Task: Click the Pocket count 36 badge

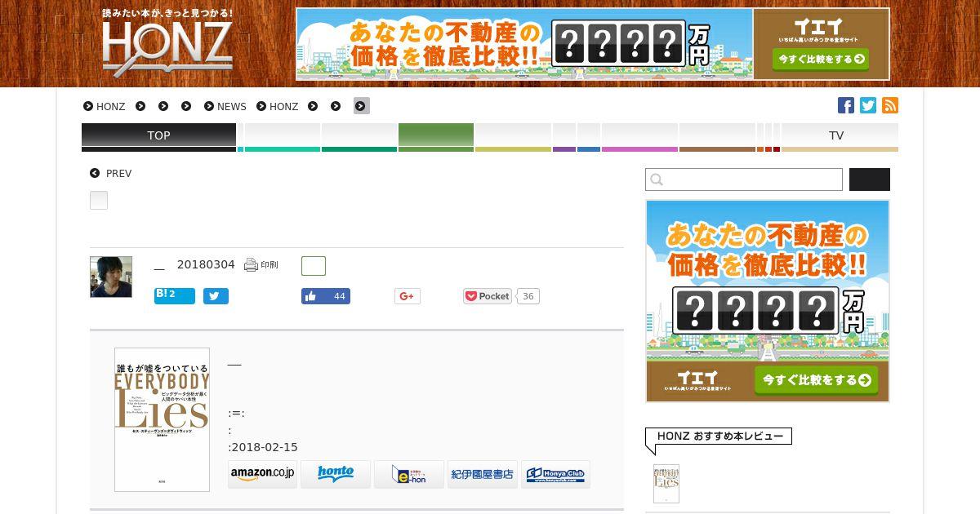Action: click(528, 296)
